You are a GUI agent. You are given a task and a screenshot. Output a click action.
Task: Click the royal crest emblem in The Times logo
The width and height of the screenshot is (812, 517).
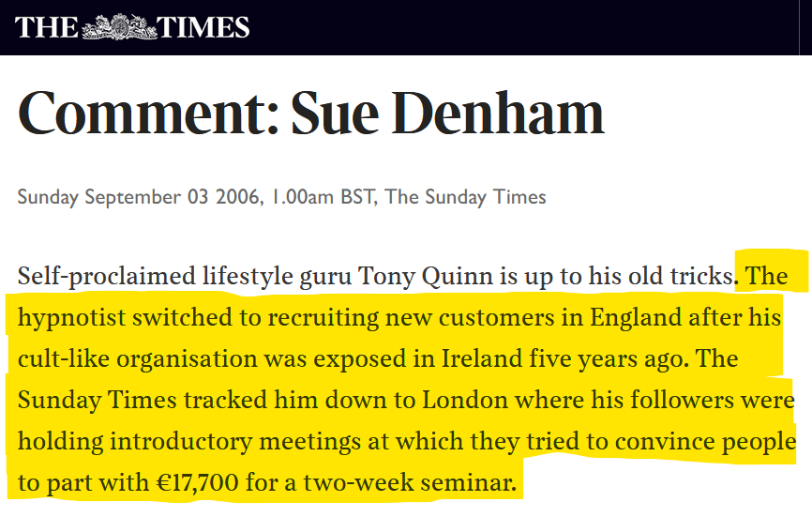(119, 27)
